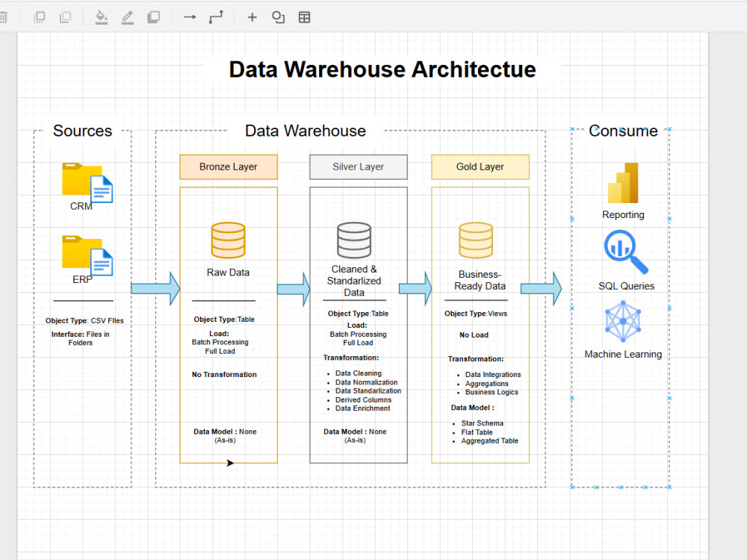Click the Cleaned & Standarlized Data label
Screen dimensions: 747x560
[354, 281]
